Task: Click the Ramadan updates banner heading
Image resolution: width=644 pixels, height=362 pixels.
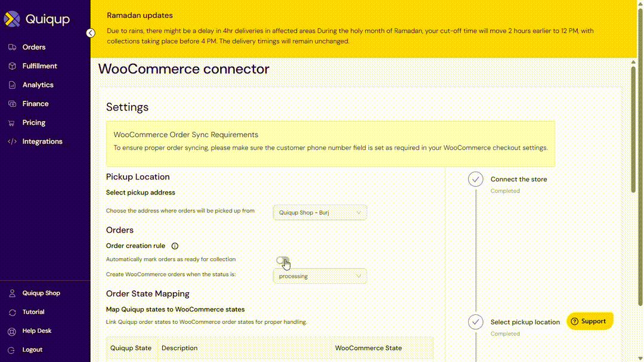Action: 140,16
